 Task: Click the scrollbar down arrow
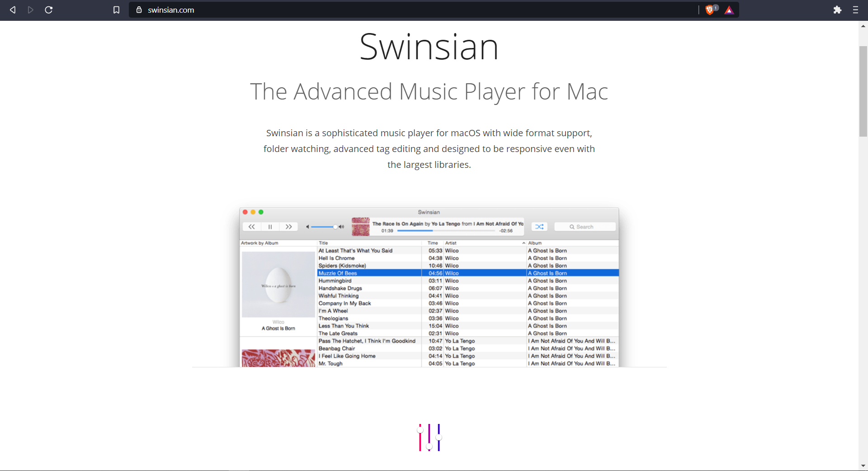click(x=863, y=466)
